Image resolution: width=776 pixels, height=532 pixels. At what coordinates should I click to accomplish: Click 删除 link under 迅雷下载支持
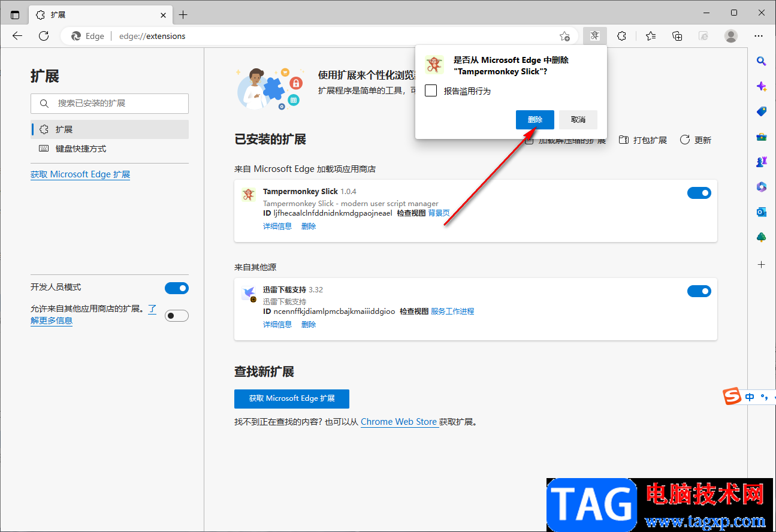pos(309,325)
